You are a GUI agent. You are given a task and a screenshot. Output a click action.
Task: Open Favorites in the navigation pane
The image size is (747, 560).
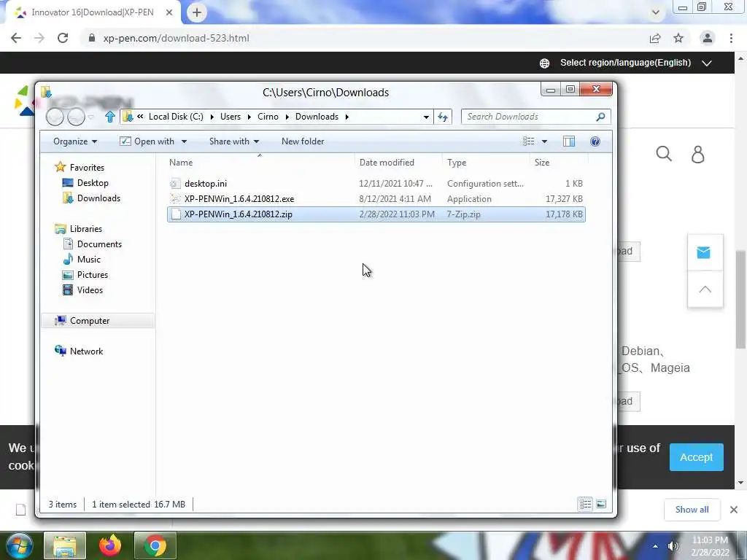pos(87,168)
